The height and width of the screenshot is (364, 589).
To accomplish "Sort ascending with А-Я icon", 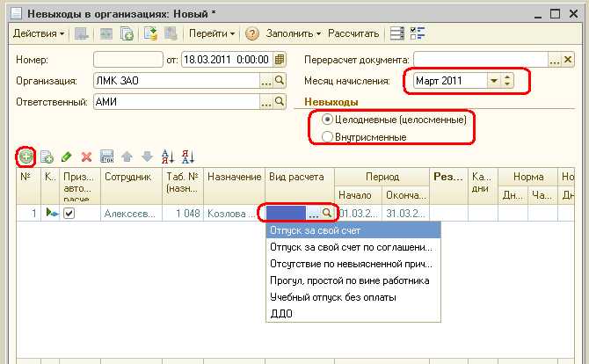I will [167, 157].
